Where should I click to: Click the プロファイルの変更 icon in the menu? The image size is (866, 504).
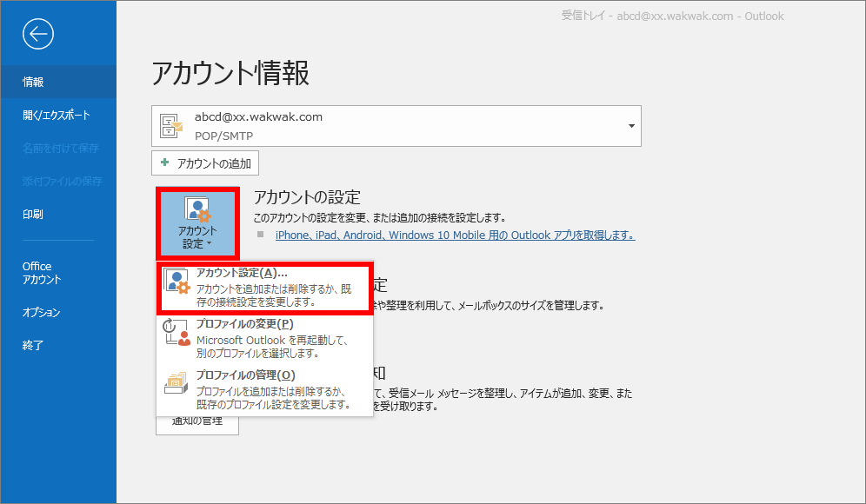[177, 332]
